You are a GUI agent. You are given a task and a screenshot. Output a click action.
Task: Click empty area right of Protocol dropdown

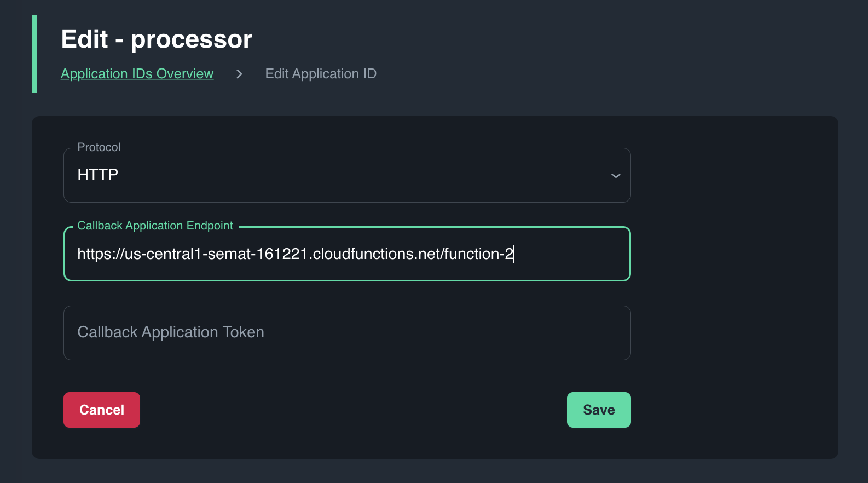pos(733,175)
